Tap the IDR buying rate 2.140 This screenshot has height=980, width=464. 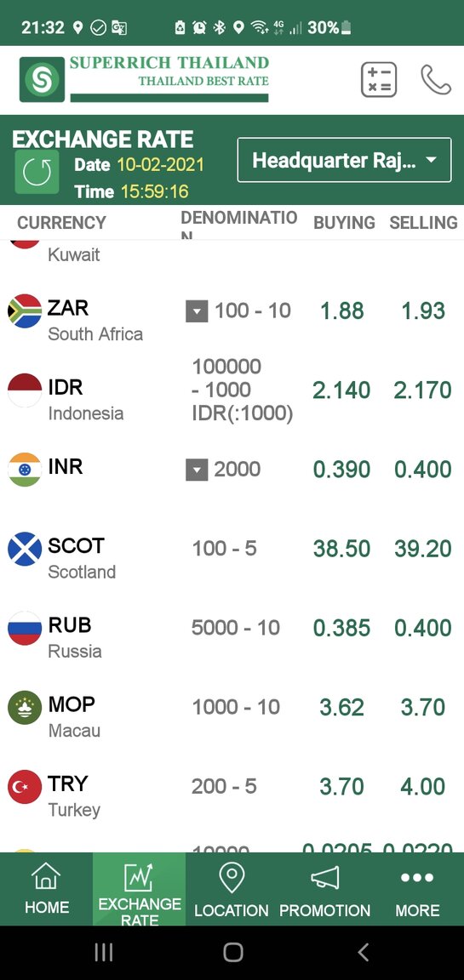click(341, 390)
